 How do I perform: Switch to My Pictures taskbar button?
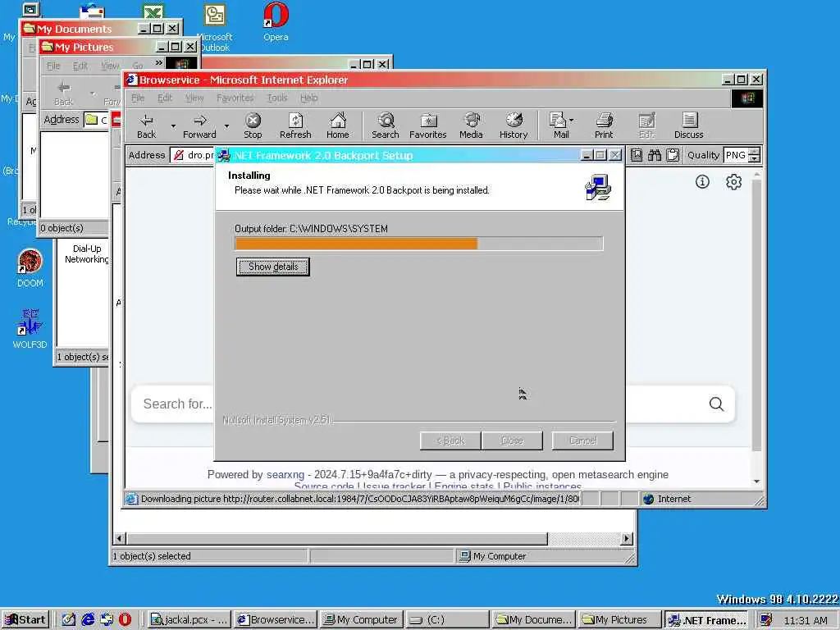click(619, 620)
